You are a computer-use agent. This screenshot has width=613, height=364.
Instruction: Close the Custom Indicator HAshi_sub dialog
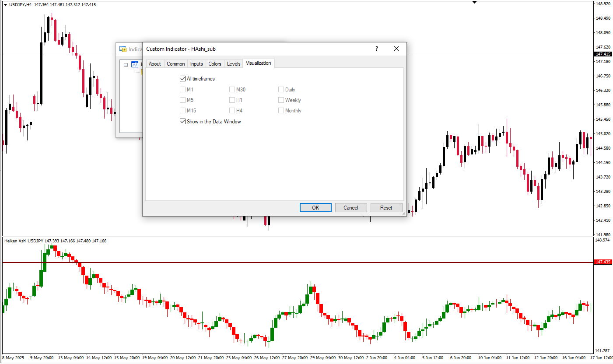pos(396,49)
